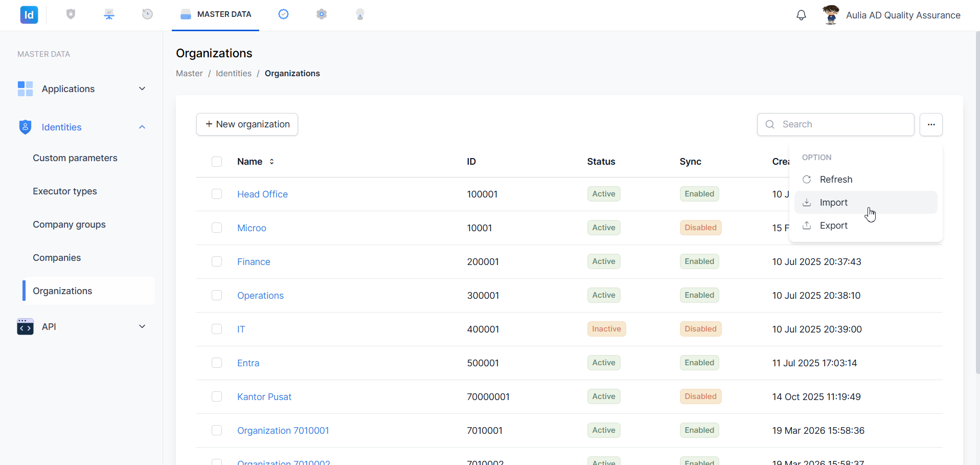Check the Organization 7010001 row checkbox

tap(217, 430)
